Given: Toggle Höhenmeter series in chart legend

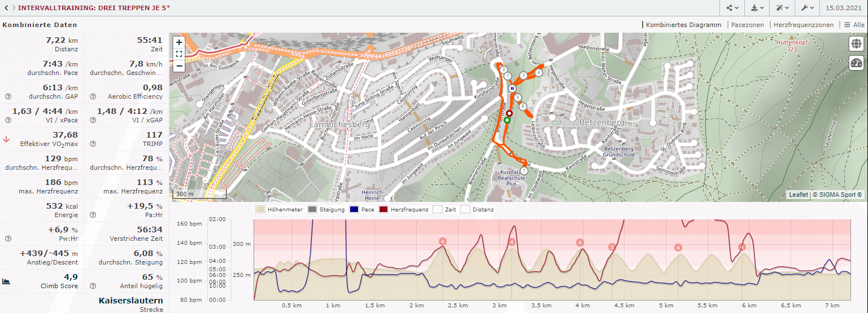Looking at the screenshot, I should tap(277, 210).
